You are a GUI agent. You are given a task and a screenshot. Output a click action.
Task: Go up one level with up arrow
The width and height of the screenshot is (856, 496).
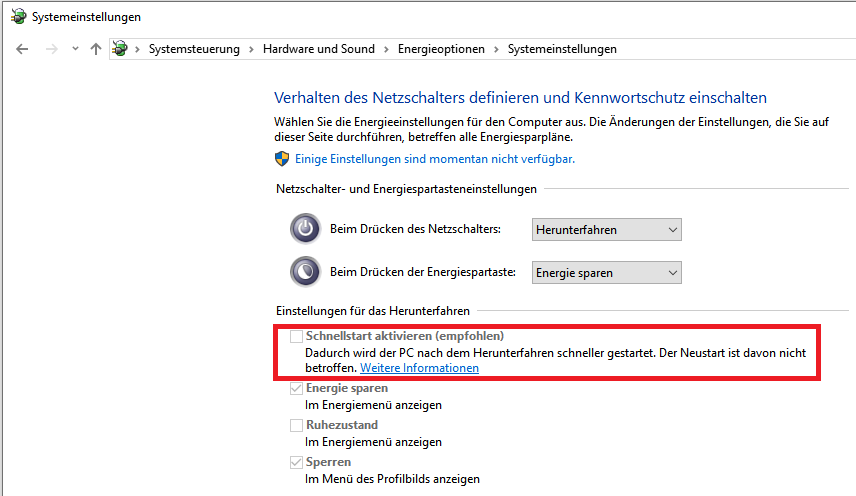click(96, 49)
